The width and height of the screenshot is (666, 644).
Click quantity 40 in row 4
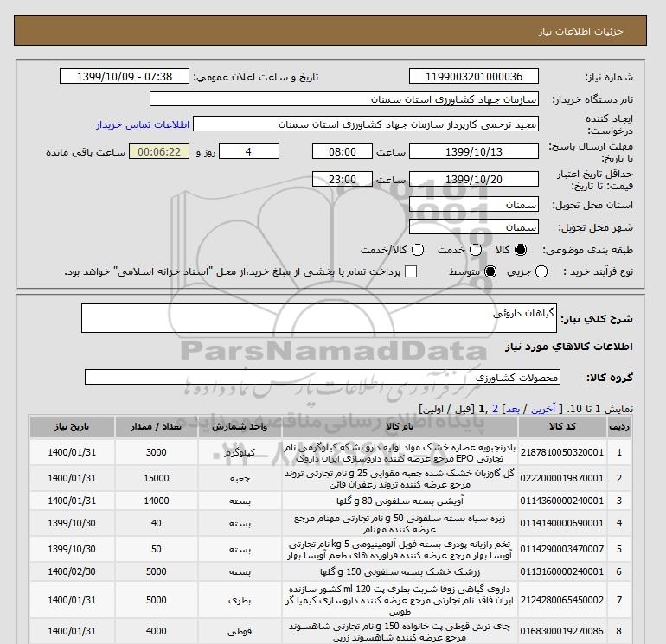pyautogui.click(x=157, y=524)
